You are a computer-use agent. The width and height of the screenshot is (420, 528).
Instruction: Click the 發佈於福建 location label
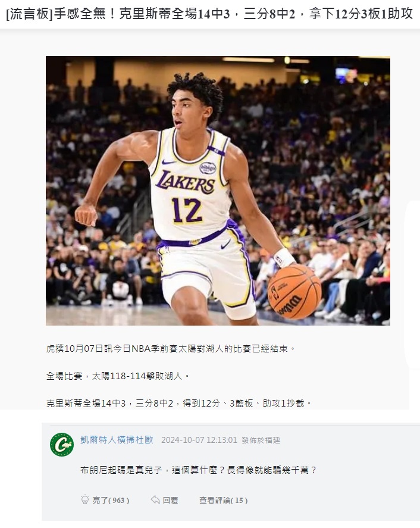(x=261, y=440)
